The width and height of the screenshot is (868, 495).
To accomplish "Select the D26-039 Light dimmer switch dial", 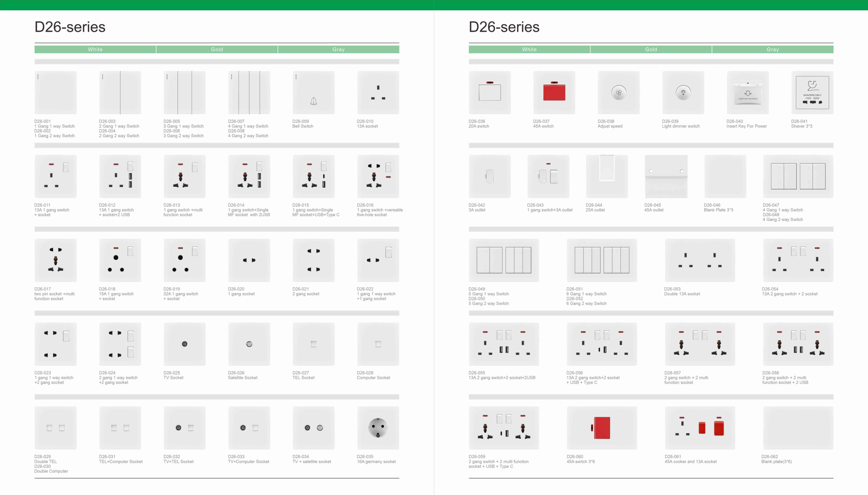I will click(x=683, y=92).
